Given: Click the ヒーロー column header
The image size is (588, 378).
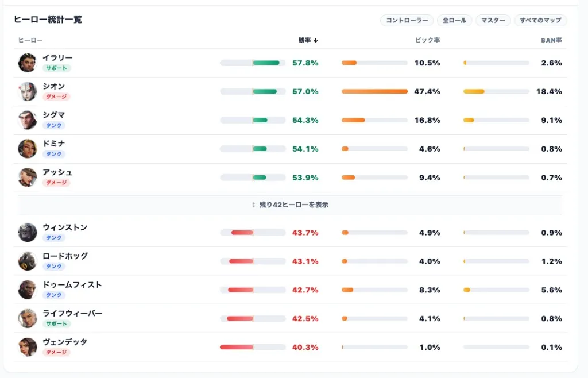Looking at the screenshot, I should click(x=31, y=40).
